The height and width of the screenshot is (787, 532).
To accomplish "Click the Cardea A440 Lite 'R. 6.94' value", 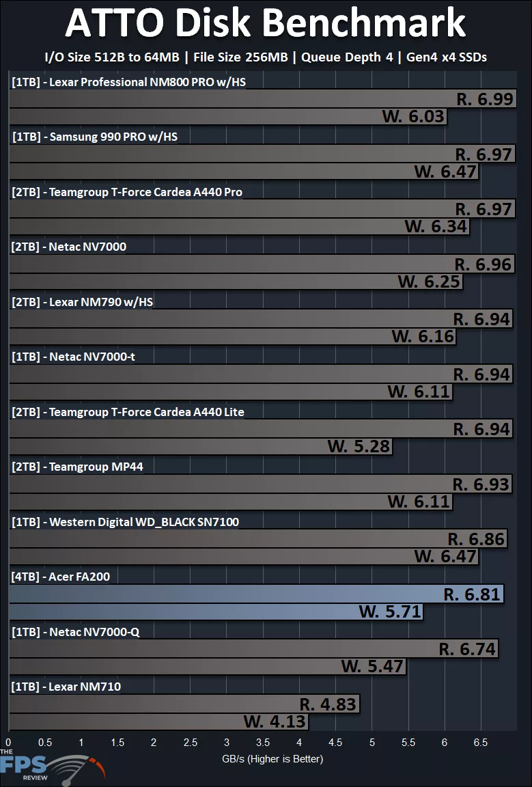I will click(482, 429).
